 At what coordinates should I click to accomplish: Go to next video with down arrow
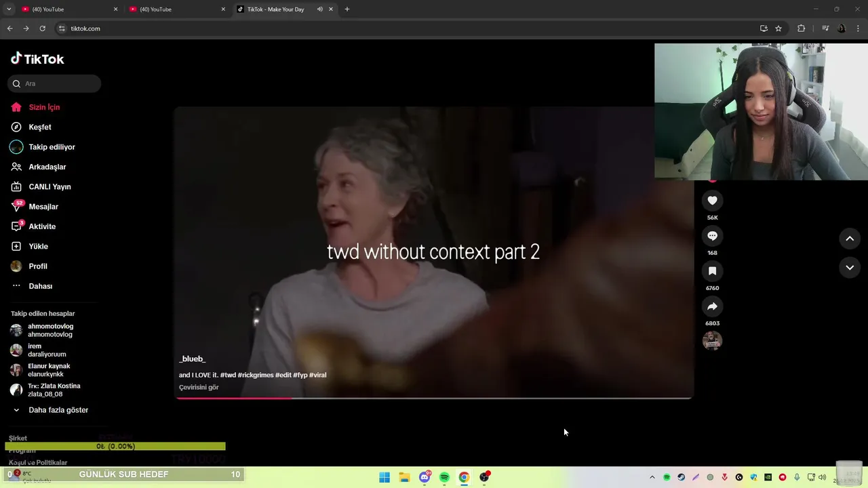[x=850, y=268]
